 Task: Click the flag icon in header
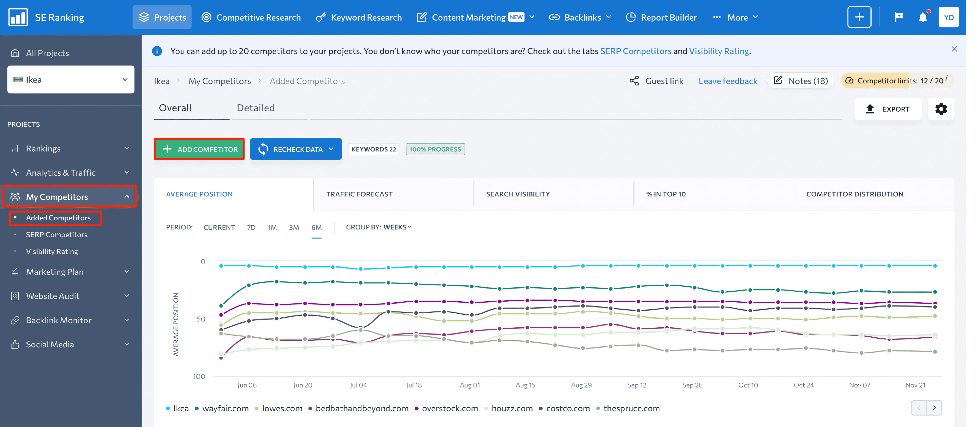(x=899, y=17)
